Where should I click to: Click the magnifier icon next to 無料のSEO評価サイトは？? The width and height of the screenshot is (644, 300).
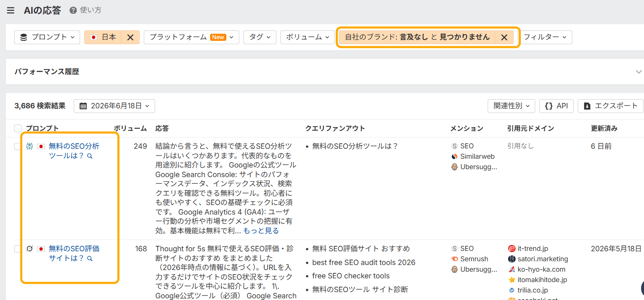click(x=90, y=259)
